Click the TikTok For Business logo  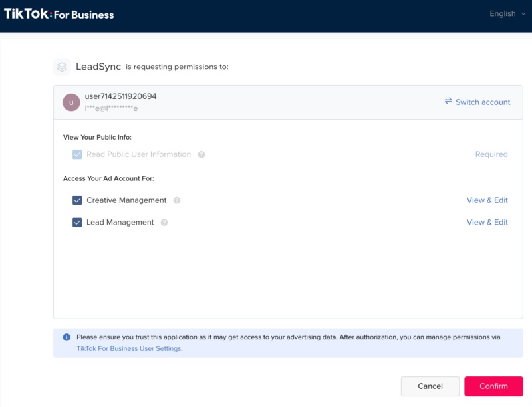click(60, 13)
